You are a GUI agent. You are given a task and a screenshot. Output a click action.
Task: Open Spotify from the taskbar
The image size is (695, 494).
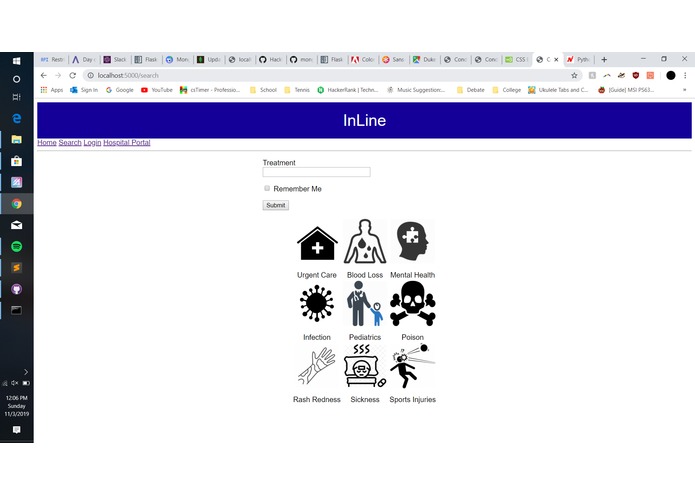point(16,246)
